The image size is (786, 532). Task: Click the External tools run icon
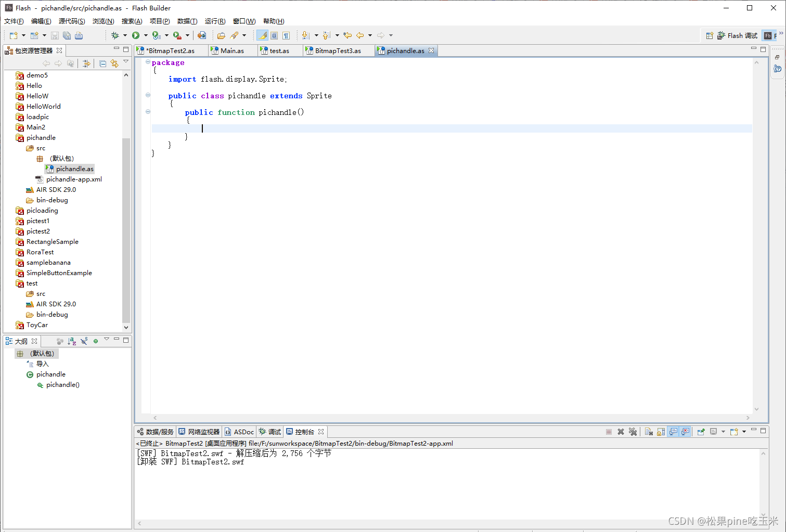pos(177,35)
